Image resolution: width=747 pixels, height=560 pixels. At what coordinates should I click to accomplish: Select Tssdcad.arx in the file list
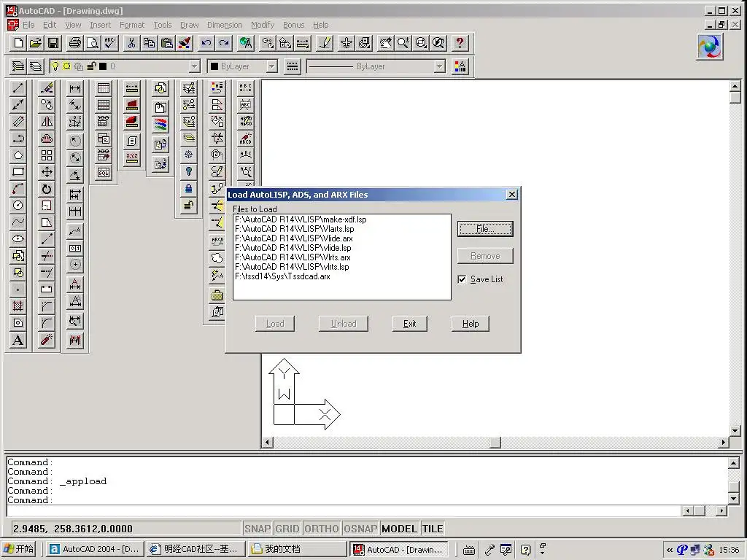coord(283,276)
